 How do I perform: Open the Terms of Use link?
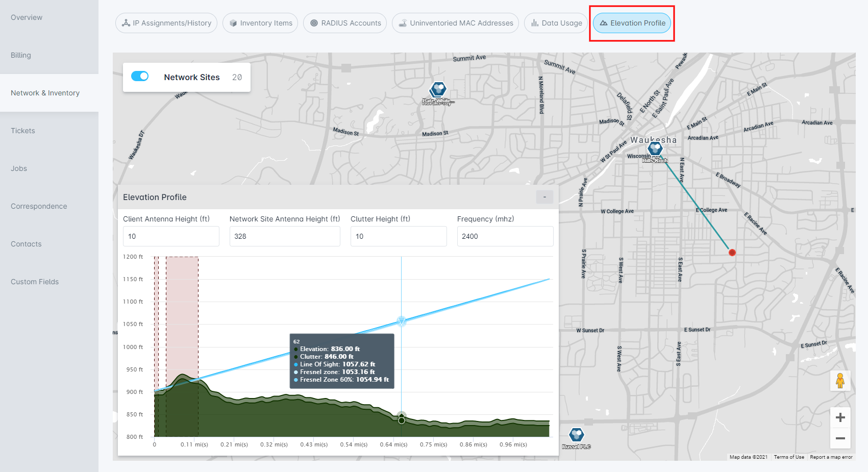click(789, 457)
